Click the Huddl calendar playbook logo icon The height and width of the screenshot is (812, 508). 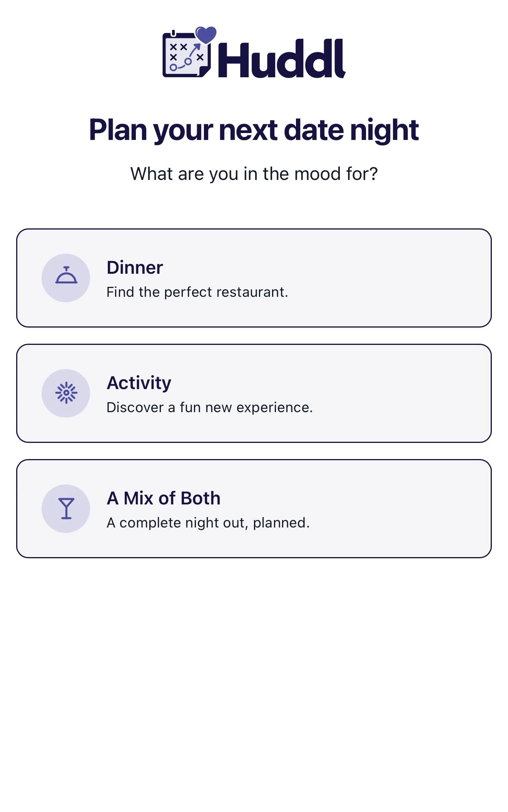pos(187,53)
